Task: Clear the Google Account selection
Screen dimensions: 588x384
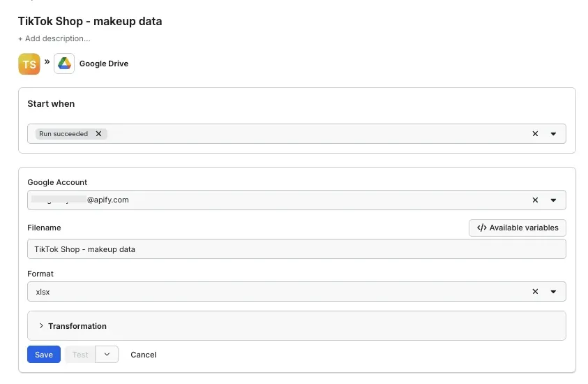Action: click(535, 200)
